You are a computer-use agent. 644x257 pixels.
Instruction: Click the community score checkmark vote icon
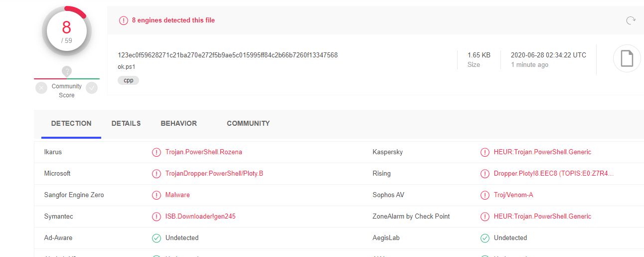[92, 88]
